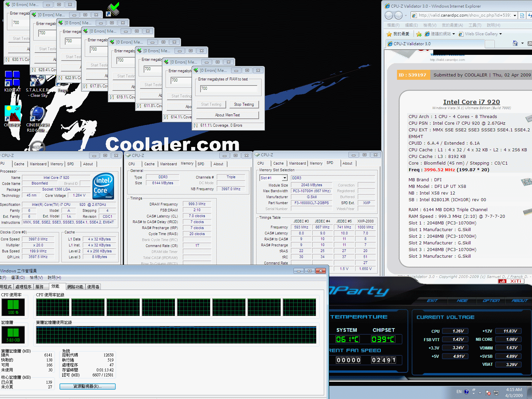This screenshot has width=532, height=399.
Task: Switch to Mainboard tab in the middle CPU-Z window
Action: (x=169, y=164)
